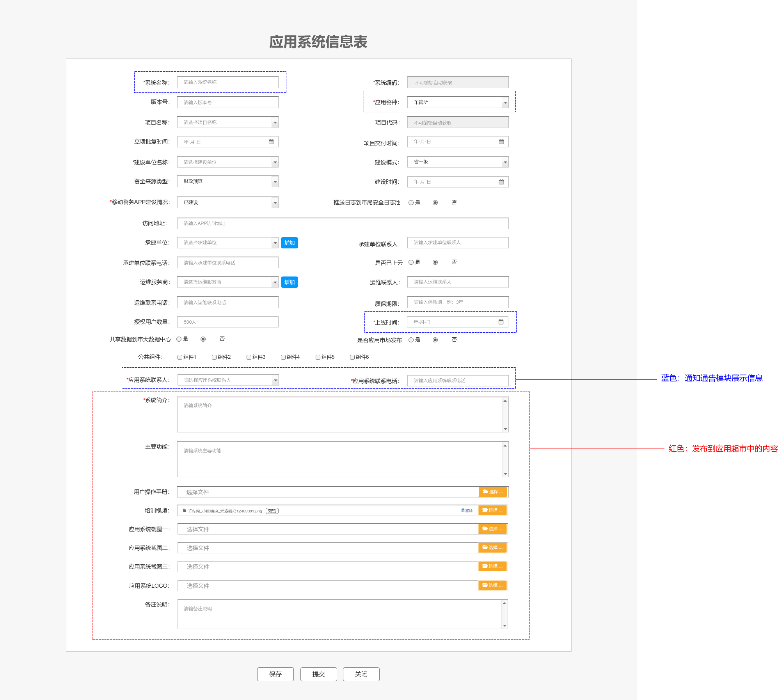Click scroll-down arrow of 系统简介 textarea
Image resolution: width=778 pixels, height=700 pixels.
505,429
